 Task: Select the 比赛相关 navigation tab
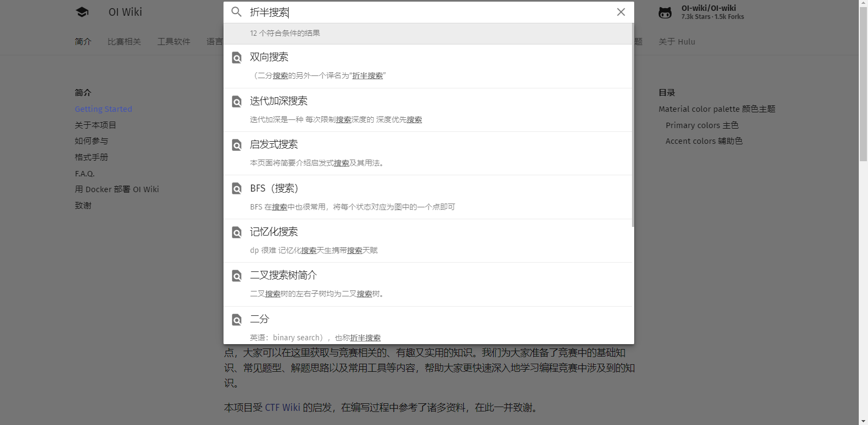click(x=124, y=41)
